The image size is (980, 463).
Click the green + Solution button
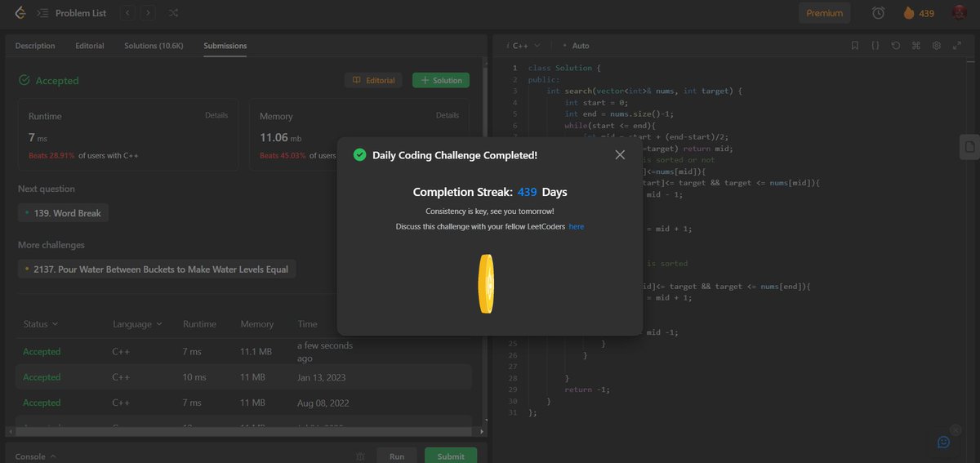(441, 80)
